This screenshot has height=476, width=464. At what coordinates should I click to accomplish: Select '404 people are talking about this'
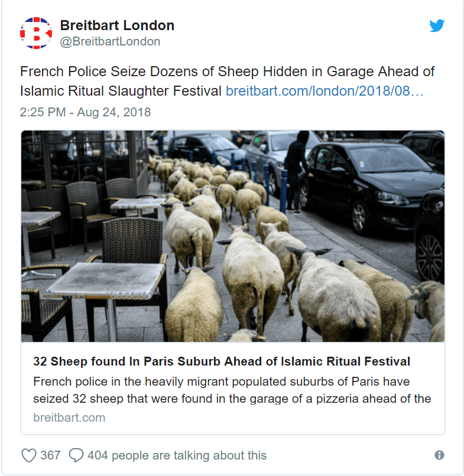coord(177,455)
